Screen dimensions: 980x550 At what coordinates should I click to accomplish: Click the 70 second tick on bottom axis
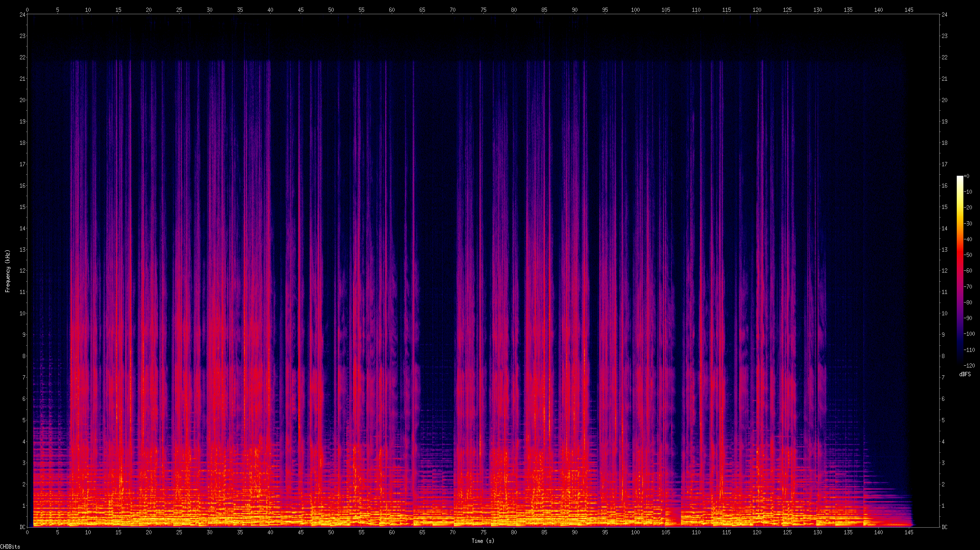452,532
